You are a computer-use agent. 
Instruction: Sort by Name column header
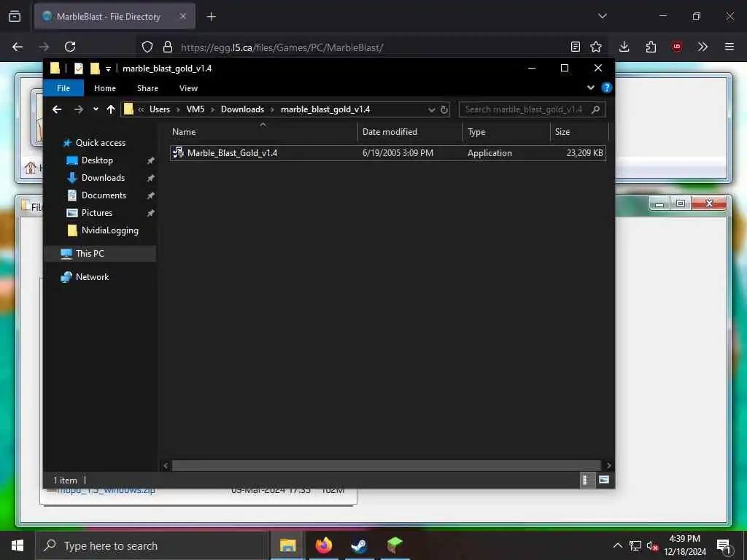(x=262, y=132)
